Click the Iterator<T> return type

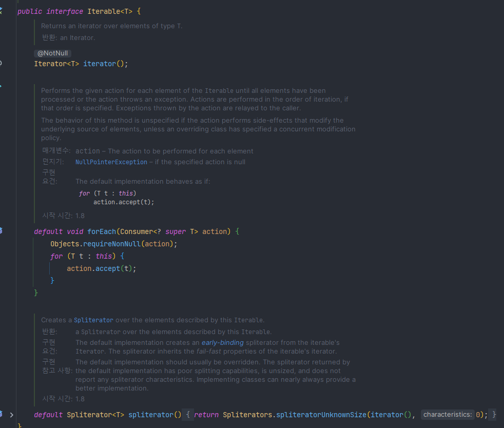point(56,64)
